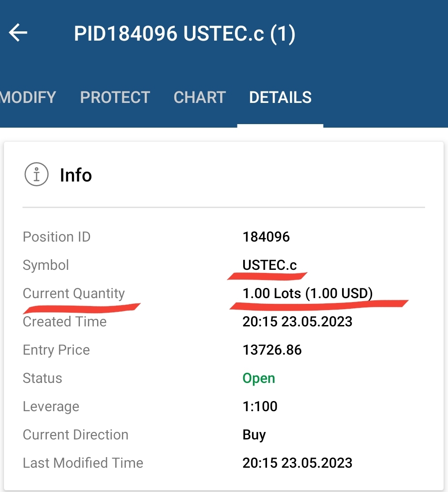Tap the Entry Price 13726.86
448x492 pixels.
pos(272,350)
